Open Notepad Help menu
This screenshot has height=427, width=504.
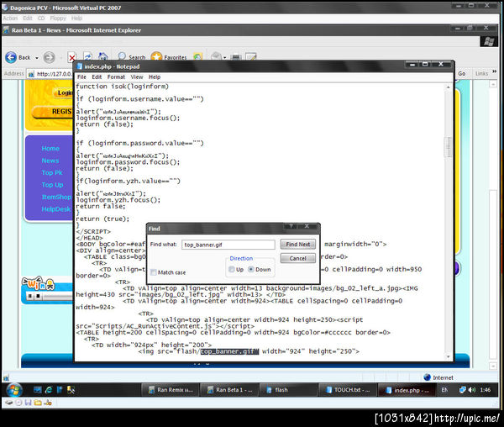[155, 76]
